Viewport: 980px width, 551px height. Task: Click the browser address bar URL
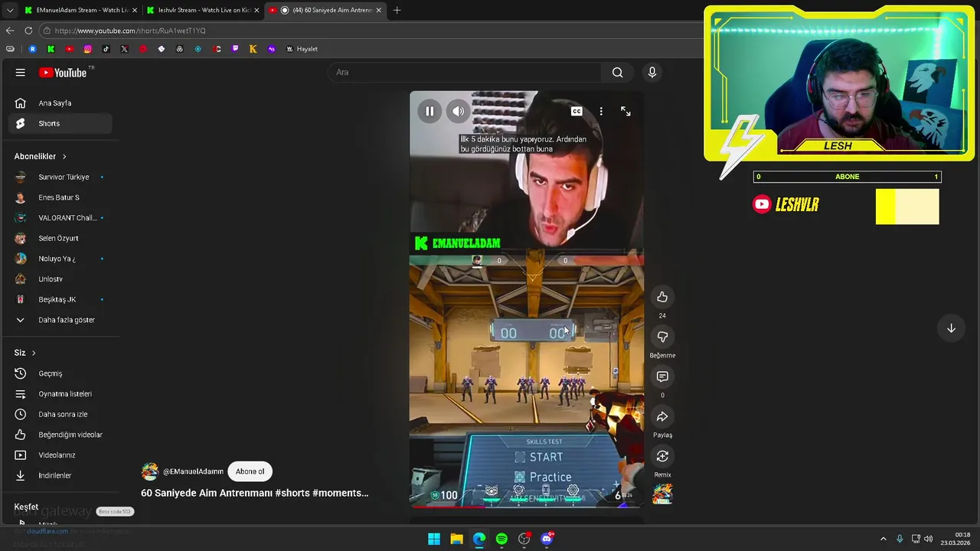click(130, 31)
